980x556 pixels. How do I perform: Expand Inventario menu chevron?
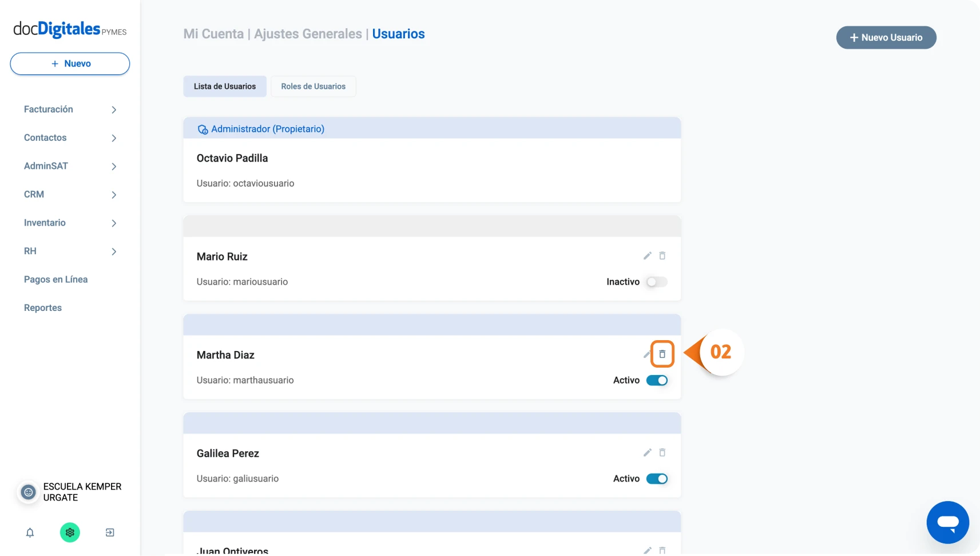pyautogui.click(x=114, y=223)
